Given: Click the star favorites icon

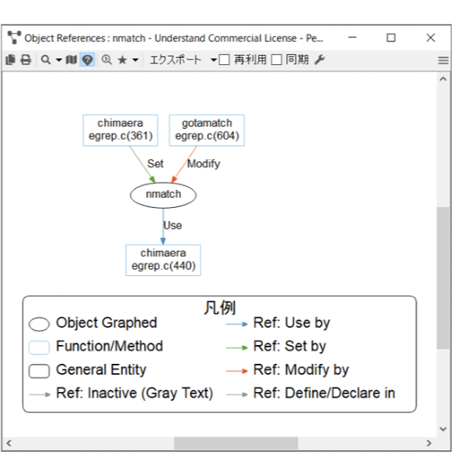Looking at the screenshot, I should [x=122, y=60].
